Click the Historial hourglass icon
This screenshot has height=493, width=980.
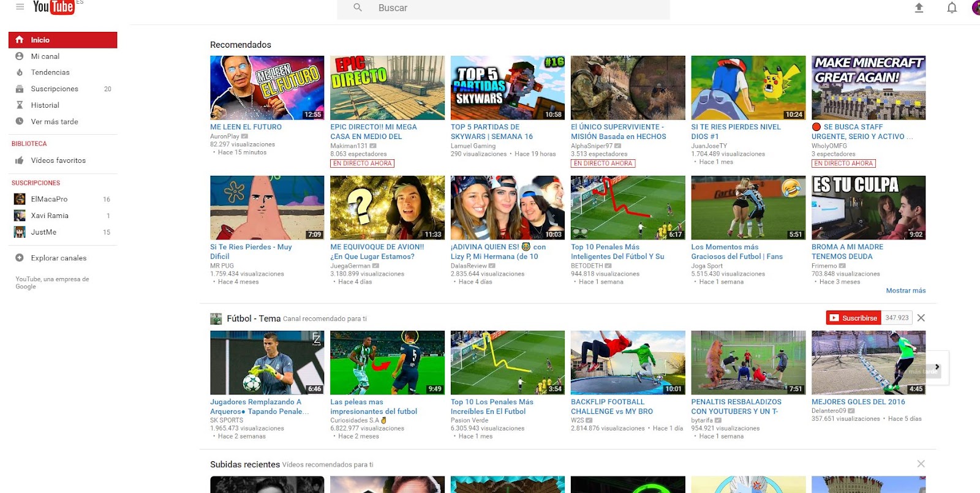click(20, 105)
